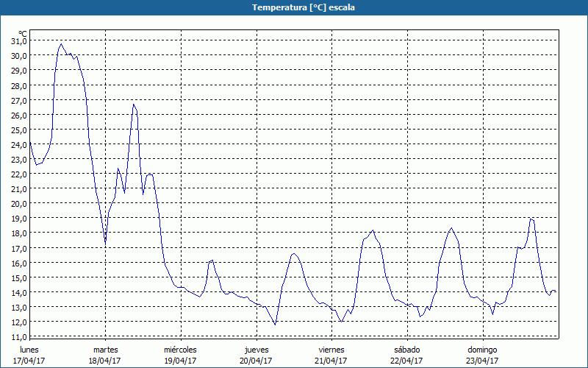Select the "viernes" day label

[x=332, y=350]
